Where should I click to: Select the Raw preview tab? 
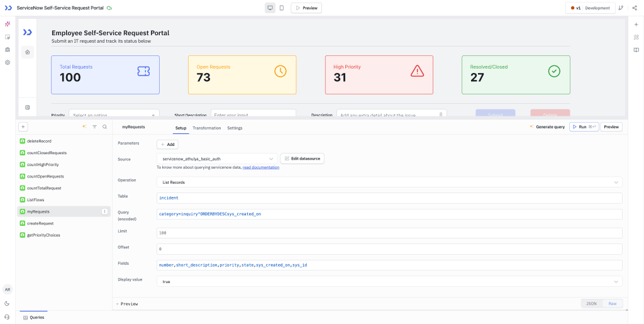(613, 303)
